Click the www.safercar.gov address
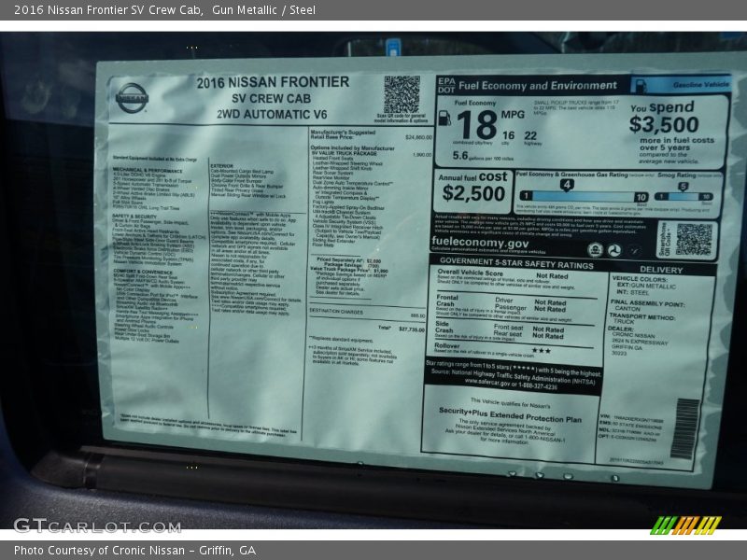 (511, 385)
